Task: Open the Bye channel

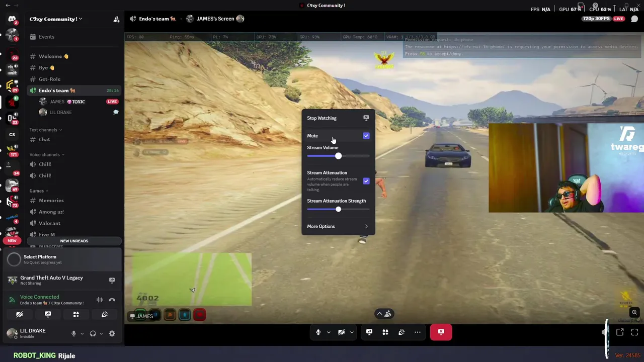Action: pyautogui.click(x=73, y=68)
